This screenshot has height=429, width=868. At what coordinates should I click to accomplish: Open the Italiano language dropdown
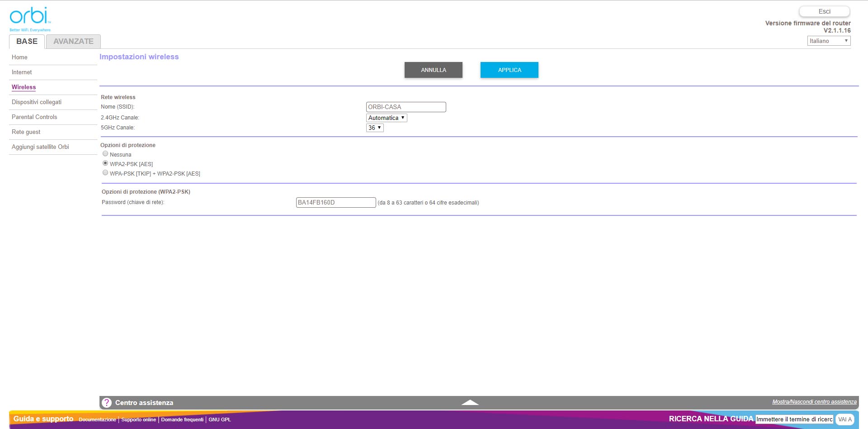828,41
